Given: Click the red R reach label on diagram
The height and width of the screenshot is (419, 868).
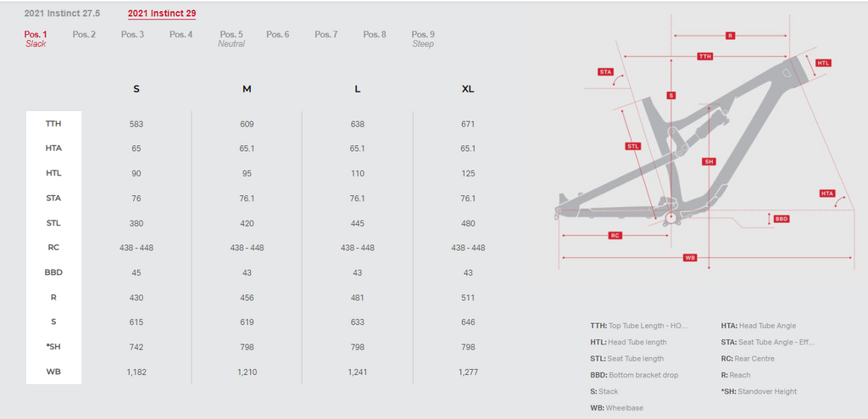Looking at the screenshot, I should tap(730, 36).
